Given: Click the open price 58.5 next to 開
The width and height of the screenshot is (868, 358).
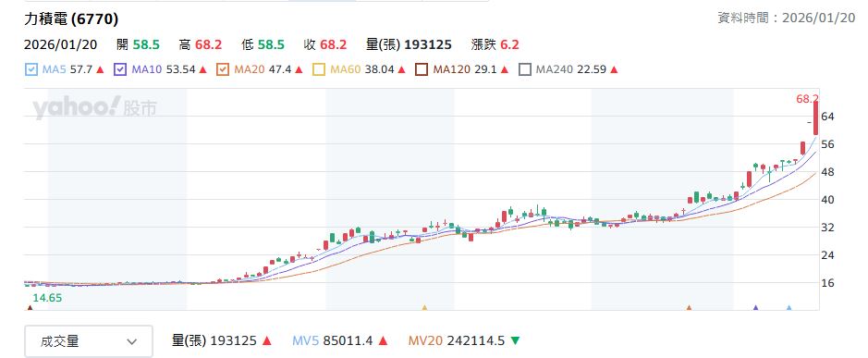Looking at the screenshot, I should pyautogui.click(x=145, y=45).
